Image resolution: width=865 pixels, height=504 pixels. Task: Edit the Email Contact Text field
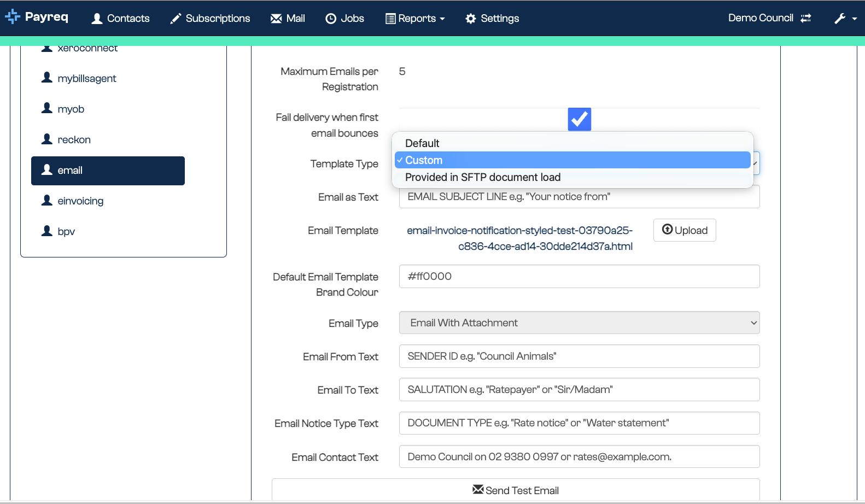580,456
